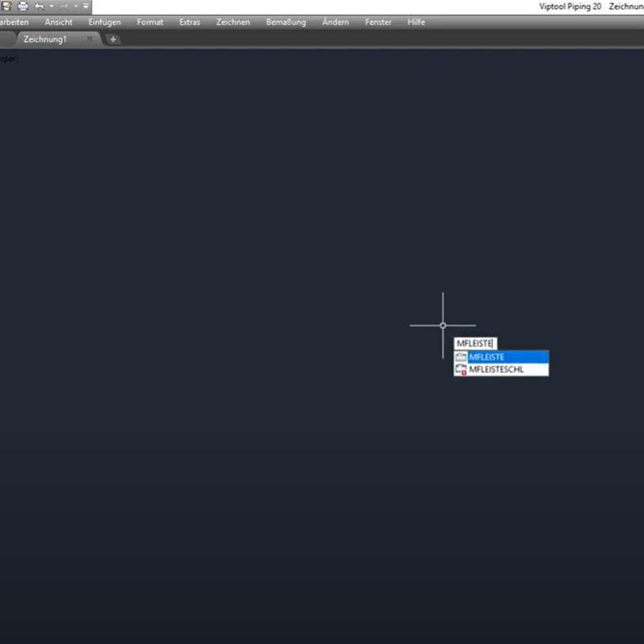Select MFLEISTESCHL in the autocomplete list
644x644 pixels.
coord(501,369)
